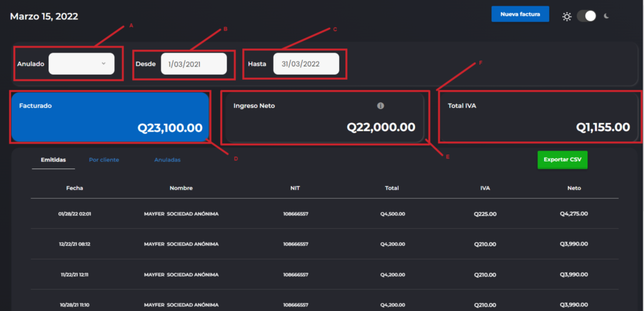Click the Ingreso Neto summary card
The height and width of the screenshot is (311, 644).
[324, 117]
